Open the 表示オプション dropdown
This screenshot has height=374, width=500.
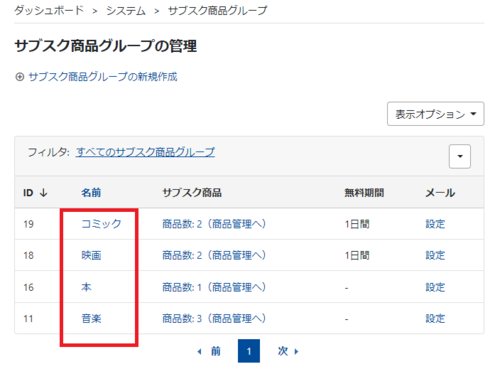435,114
